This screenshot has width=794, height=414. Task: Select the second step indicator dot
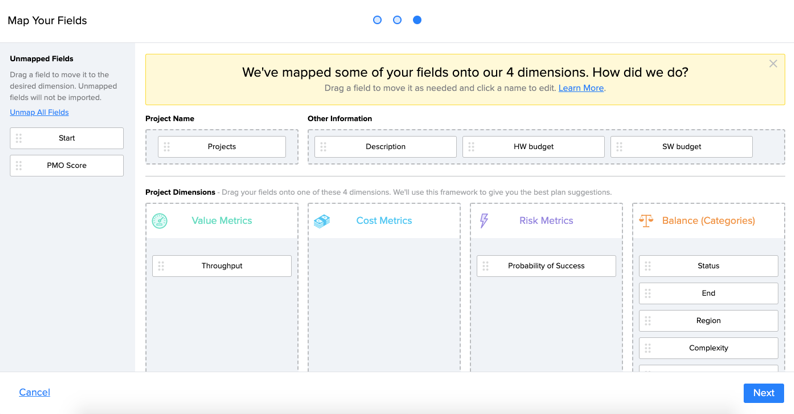click(x=398, y=20)
